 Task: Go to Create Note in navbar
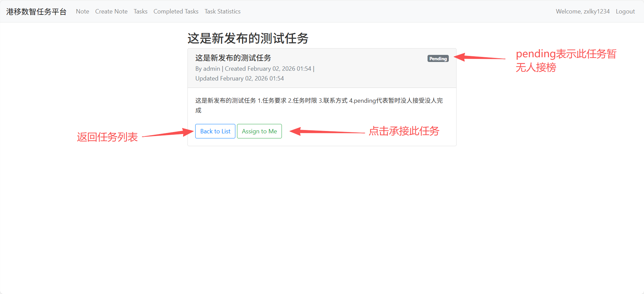pos(111,11)
